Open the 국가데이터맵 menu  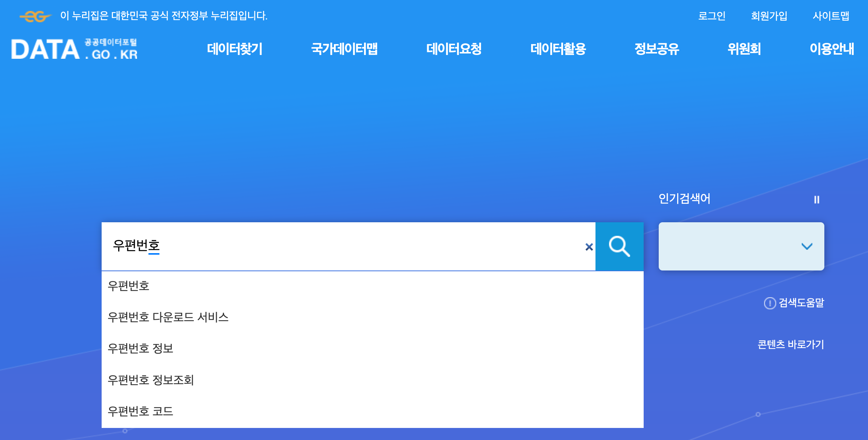[344, 49]
